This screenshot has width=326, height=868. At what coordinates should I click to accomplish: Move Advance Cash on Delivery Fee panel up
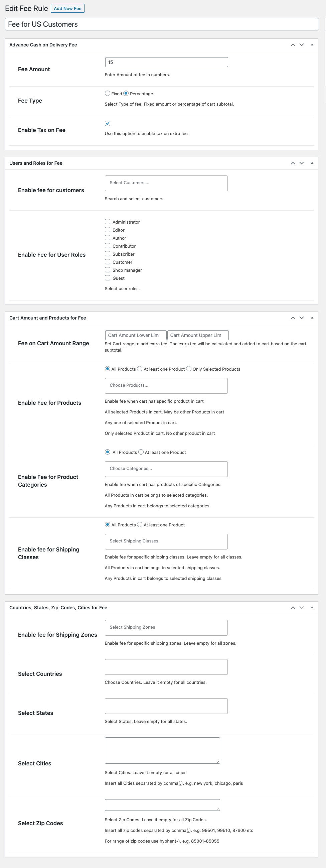point(293,45)
